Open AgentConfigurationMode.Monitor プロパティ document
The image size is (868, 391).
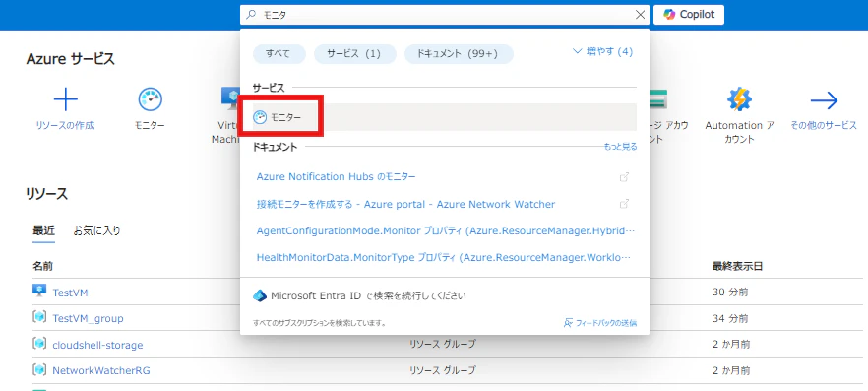click(x=446, y=230)
